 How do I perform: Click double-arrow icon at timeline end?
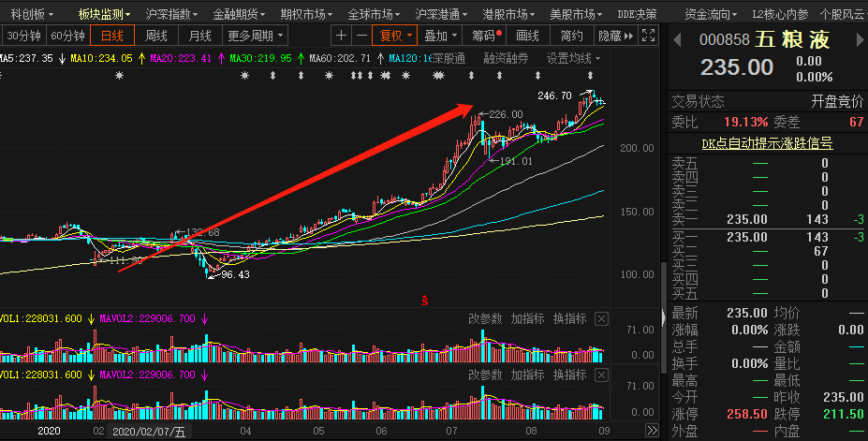click(x=650, y=432)
